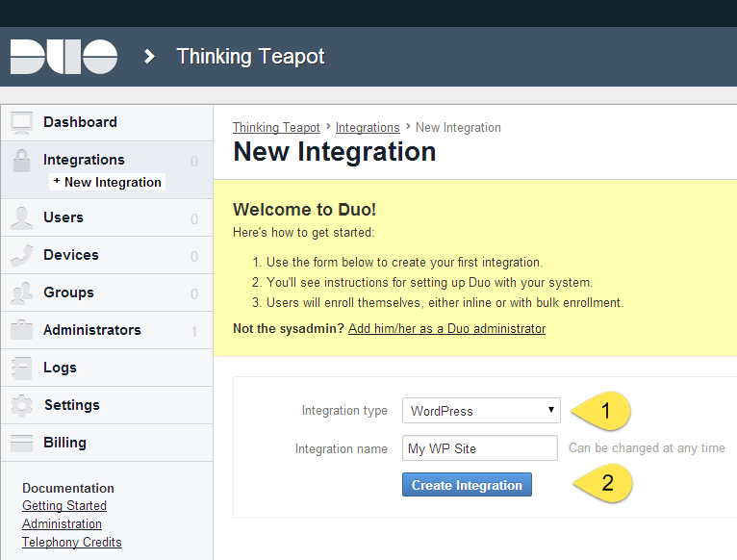Open the Getting Started documentation link
Viewport: 737px width, 560px height.
click(64, 505)
